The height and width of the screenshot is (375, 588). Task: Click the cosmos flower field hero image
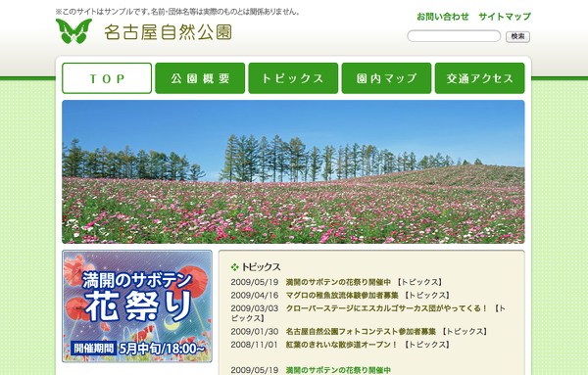[x=293, y=172]
